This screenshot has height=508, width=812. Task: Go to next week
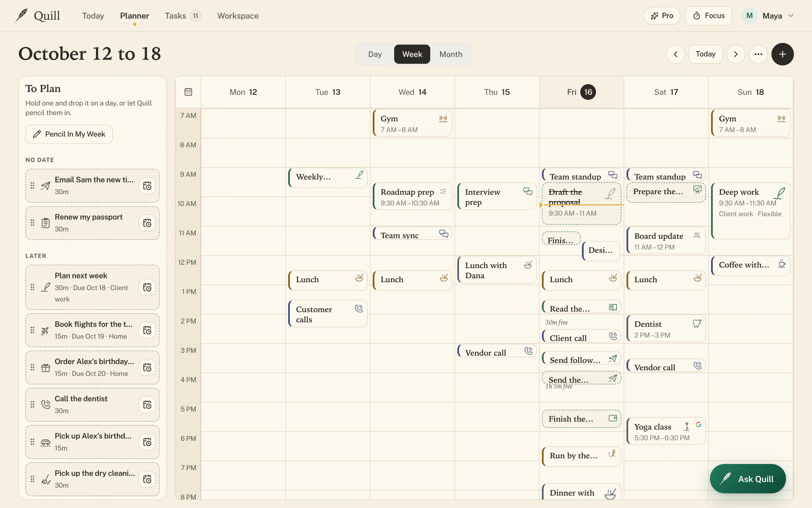tap(736, 54)
